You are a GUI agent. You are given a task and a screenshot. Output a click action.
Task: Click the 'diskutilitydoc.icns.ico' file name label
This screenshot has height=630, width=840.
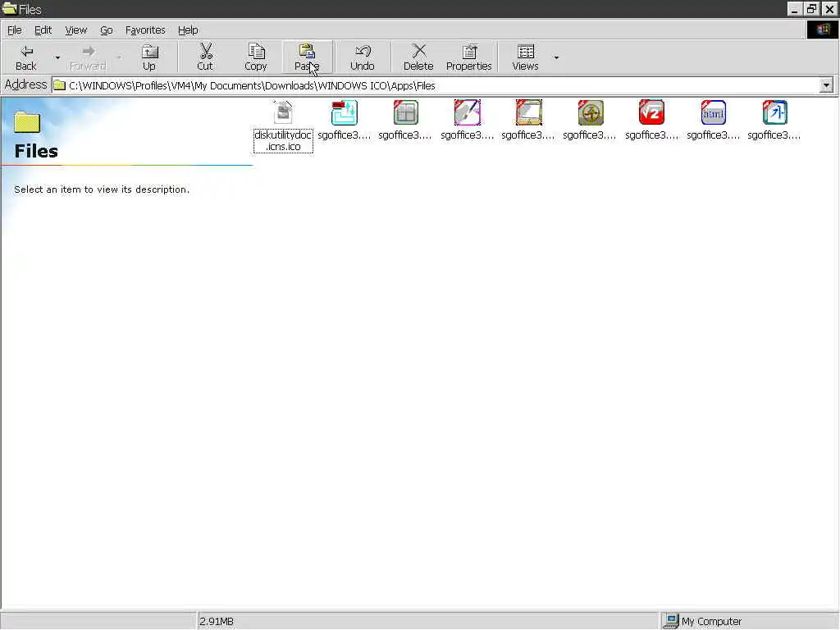point(283,141)
